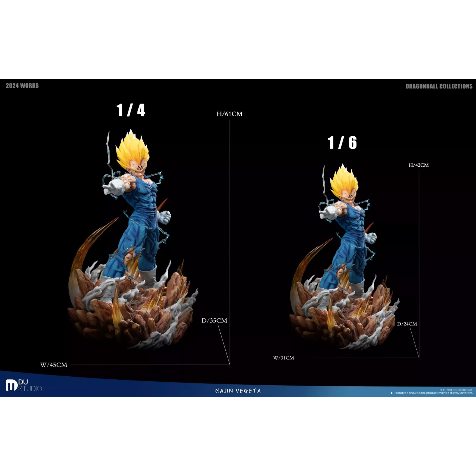Screen dimensions: 476x476
Task: Click the "1/4 & 1/6TH COLLECTIBLE SET" text
Action: click(455, 390)
